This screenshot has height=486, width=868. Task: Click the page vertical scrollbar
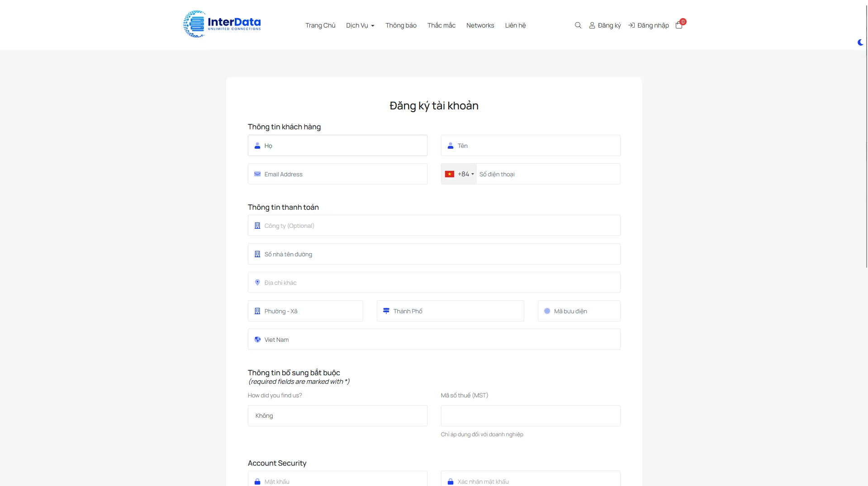[x=866, y=136]
